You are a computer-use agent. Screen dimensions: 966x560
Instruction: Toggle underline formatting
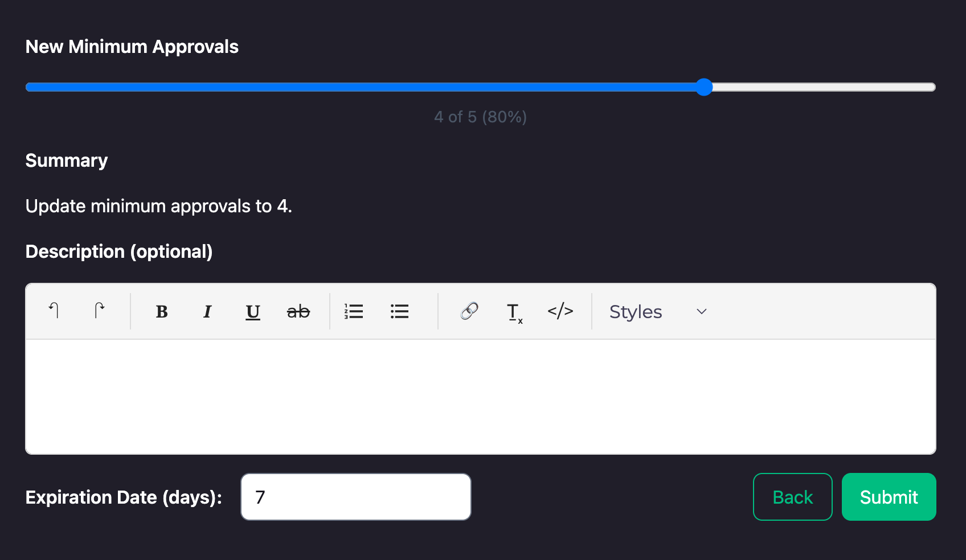(x=253, y=311)
